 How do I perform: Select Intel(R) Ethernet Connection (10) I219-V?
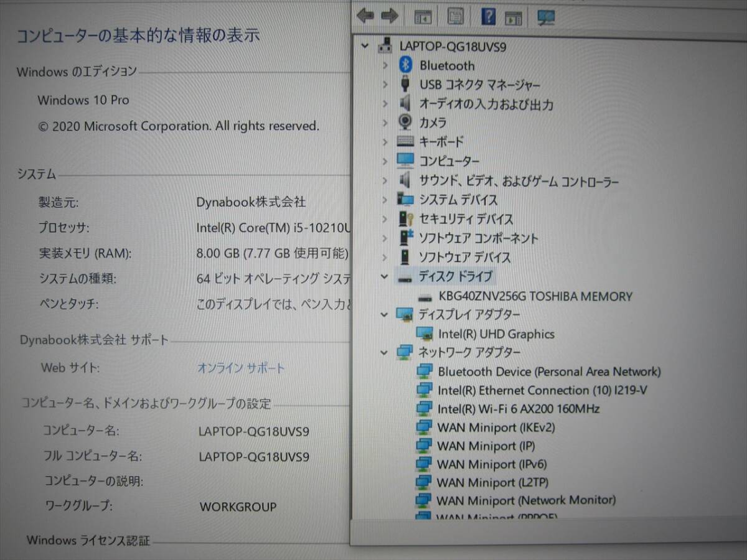(x=543, y=390)
